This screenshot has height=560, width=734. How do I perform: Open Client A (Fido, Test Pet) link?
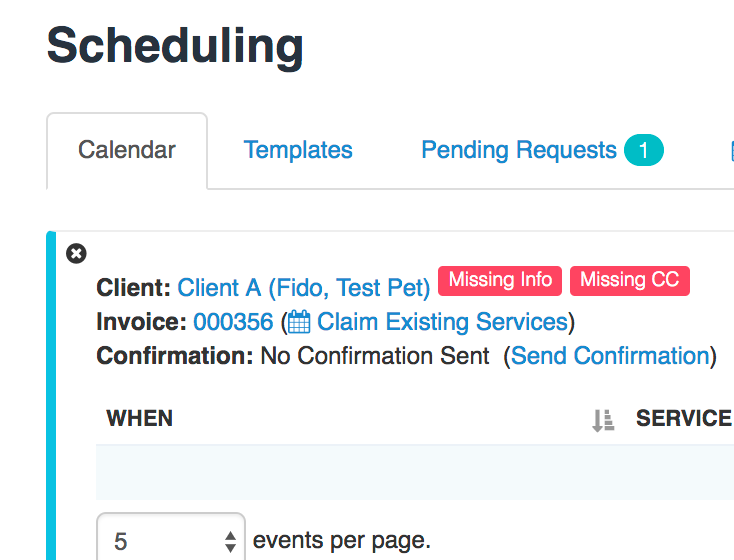[303, 288]
